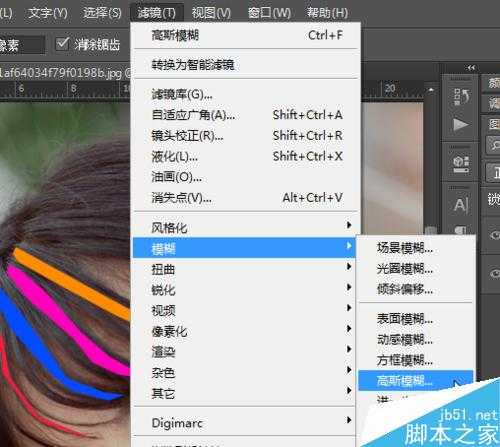Select 动感模糊... in the blur submenu

(x=416, y=340)
